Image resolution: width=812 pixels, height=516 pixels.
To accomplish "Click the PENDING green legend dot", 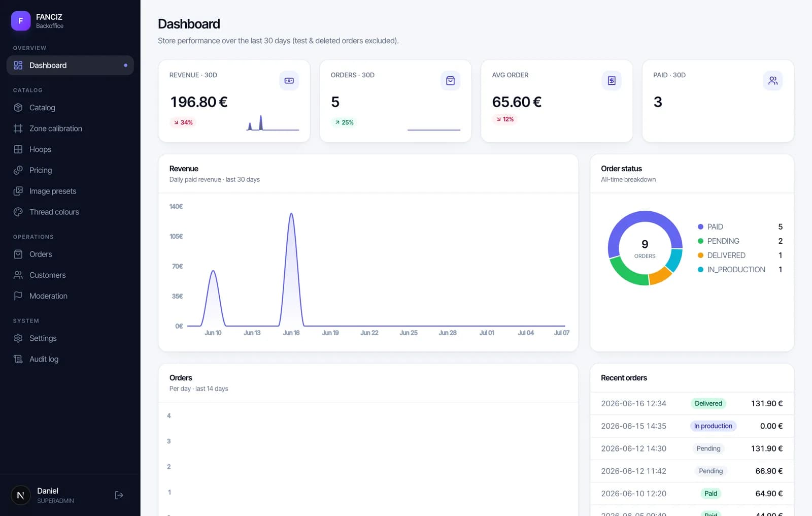I will [x=700, y=241].
